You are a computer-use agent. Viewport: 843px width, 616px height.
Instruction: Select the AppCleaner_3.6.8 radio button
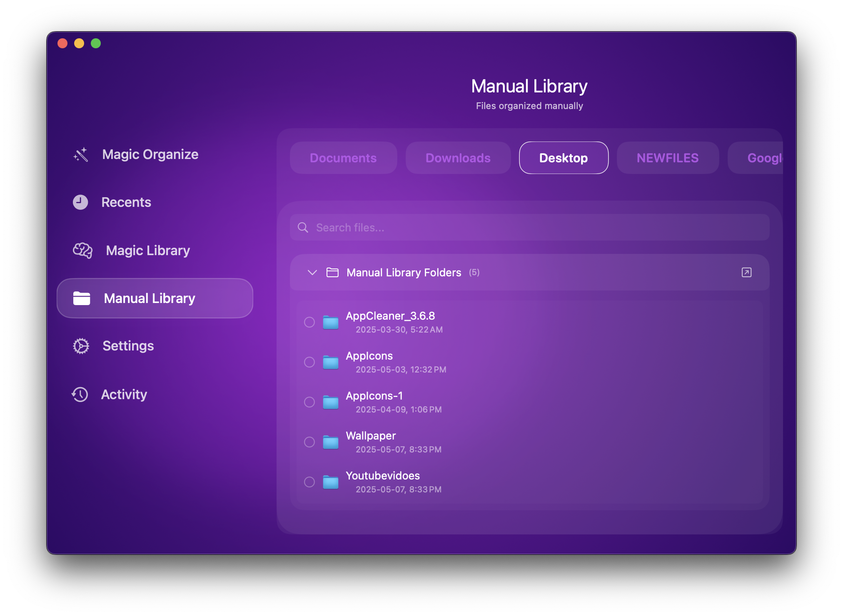pyautogui.click(x=309, y=322)
